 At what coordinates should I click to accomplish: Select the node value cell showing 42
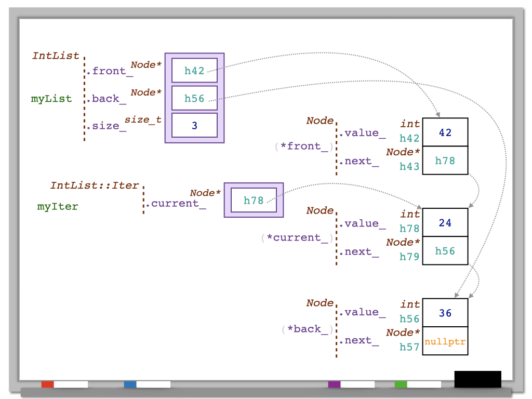(x=445, y=132)
